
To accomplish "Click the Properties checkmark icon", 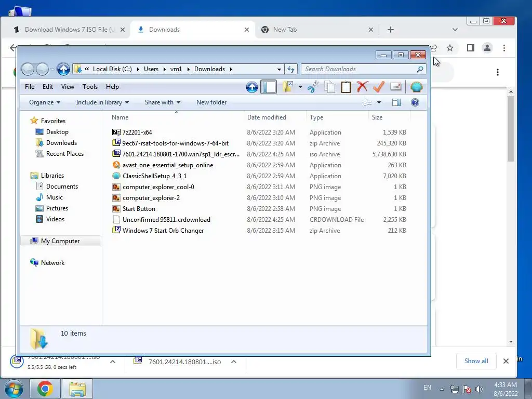I will click(x=379, y=87).
